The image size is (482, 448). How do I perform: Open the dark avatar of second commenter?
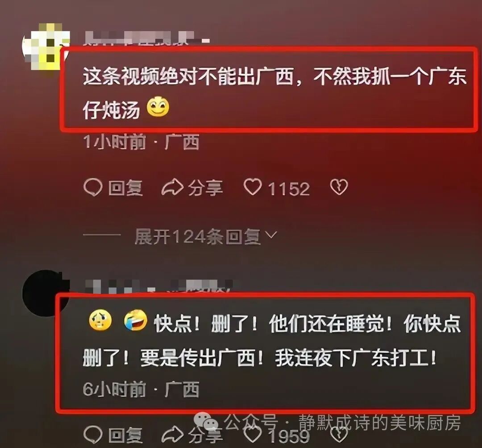[46, 293]
